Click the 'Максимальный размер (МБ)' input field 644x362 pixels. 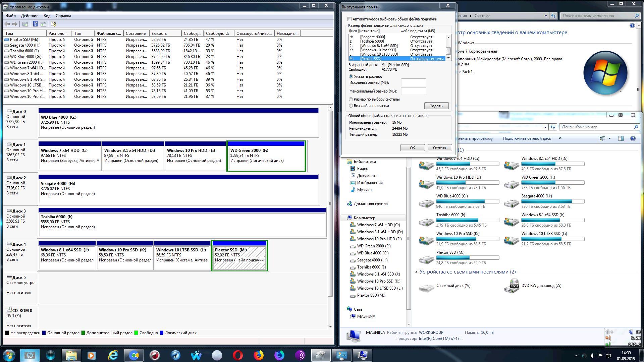click(x=414, y=91)
